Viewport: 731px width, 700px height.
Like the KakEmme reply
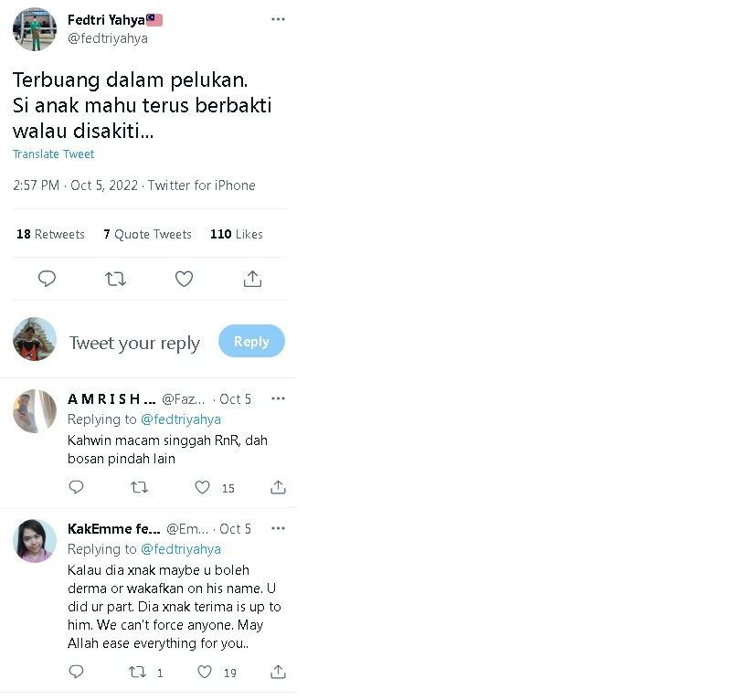205,673
